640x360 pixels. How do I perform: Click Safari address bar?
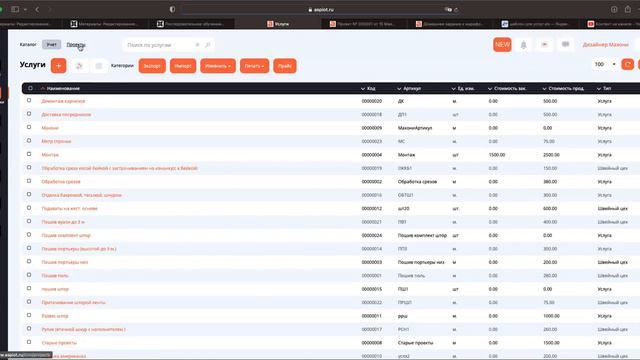coord(321,9)
